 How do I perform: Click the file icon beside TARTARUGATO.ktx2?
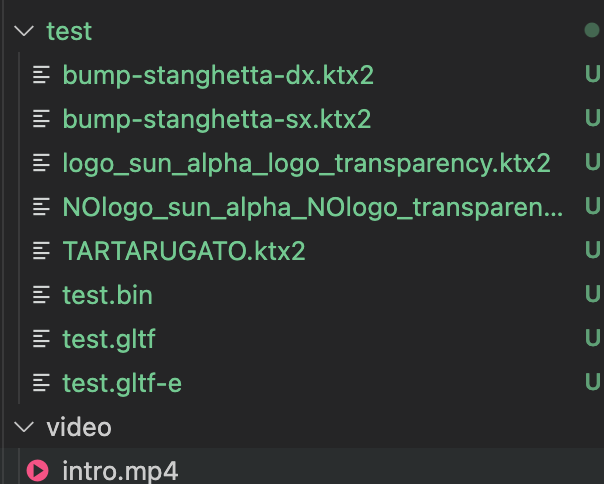click(x=42, y=251)
